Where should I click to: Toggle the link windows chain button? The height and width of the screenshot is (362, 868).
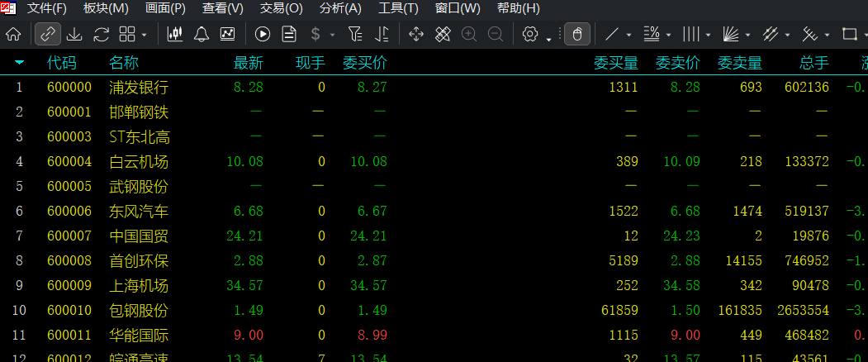48,35
